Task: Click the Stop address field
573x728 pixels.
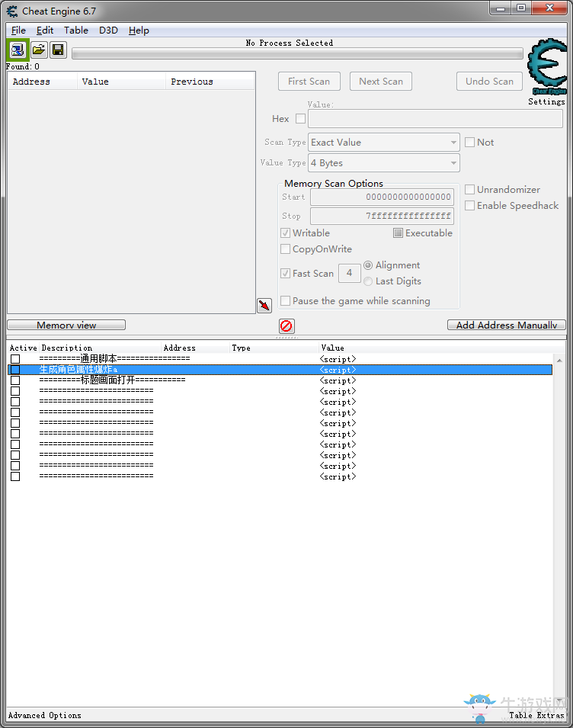Action: (382, 216)
